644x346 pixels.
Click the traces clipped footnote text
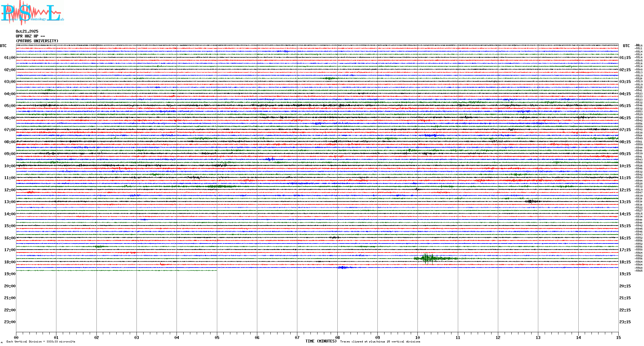coord(380,342)
